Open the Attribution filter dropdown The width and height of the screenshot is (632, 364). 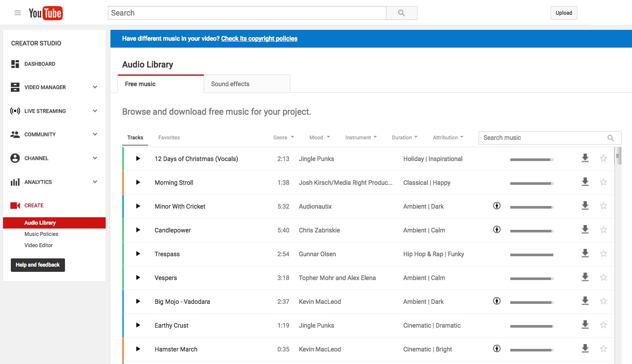pyautogui.click(x=448, y=138)
